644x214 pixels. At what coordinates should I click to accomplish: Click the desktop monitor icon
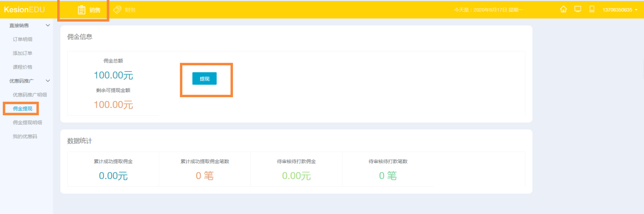coord(578,9)
